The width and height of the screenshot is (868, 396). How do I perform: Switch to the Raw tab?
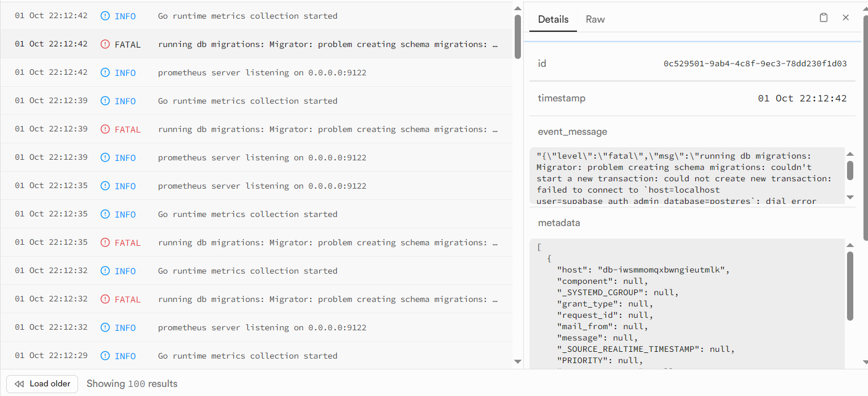(595, 19)
